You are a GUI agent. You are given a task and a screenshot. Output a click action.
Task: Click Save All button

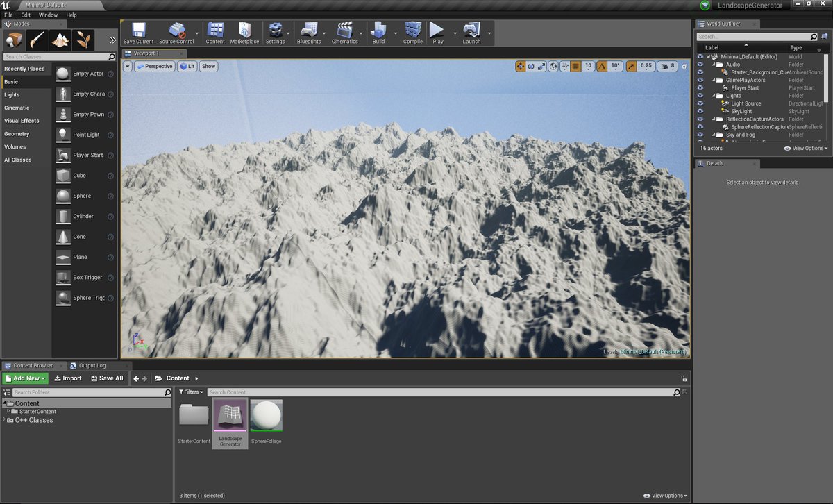pos(106,378)
